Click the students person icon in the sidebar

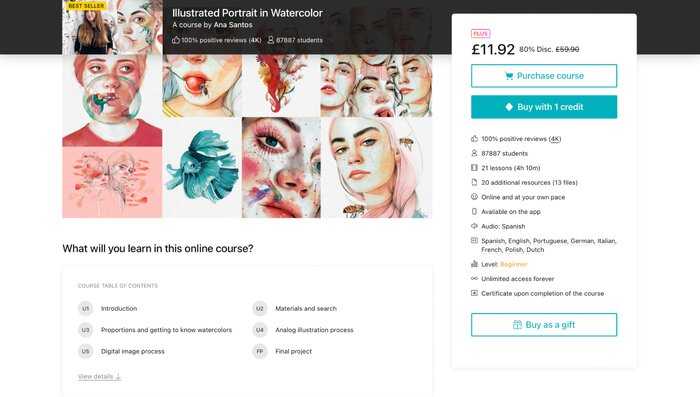click(474, 153)
